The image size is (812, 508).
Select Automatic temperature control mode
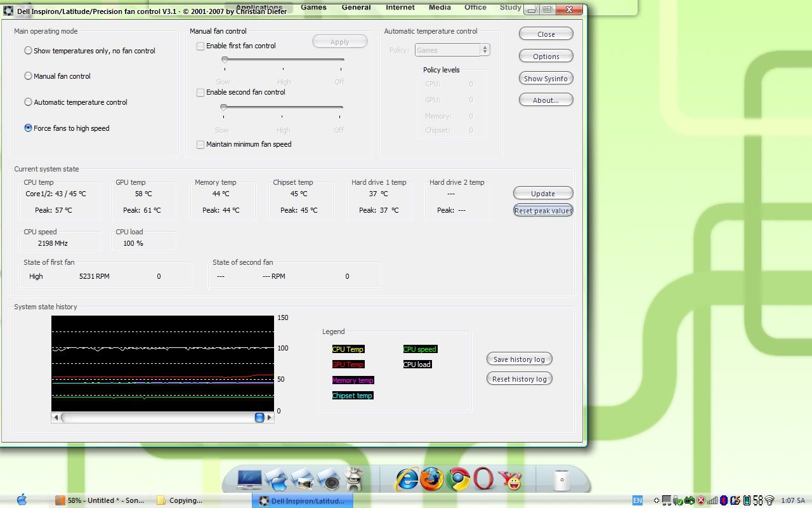tap(28, 102)
